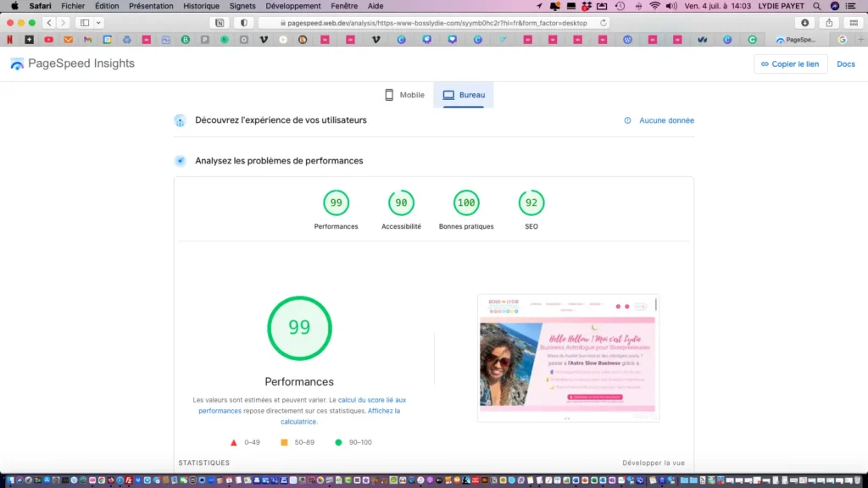Reload the page from the address bar

[604, 23]
